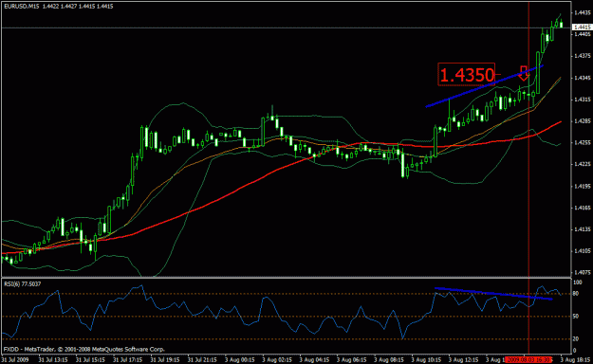Click the RSI scale value 80

pyautogui.click(x=576, y=294)
